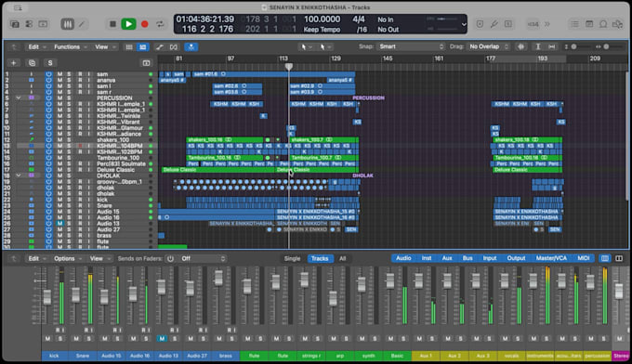The height and width of the screenshot is (364, 632).
Task: Solo the ananya track
Action: click(69, 80)
